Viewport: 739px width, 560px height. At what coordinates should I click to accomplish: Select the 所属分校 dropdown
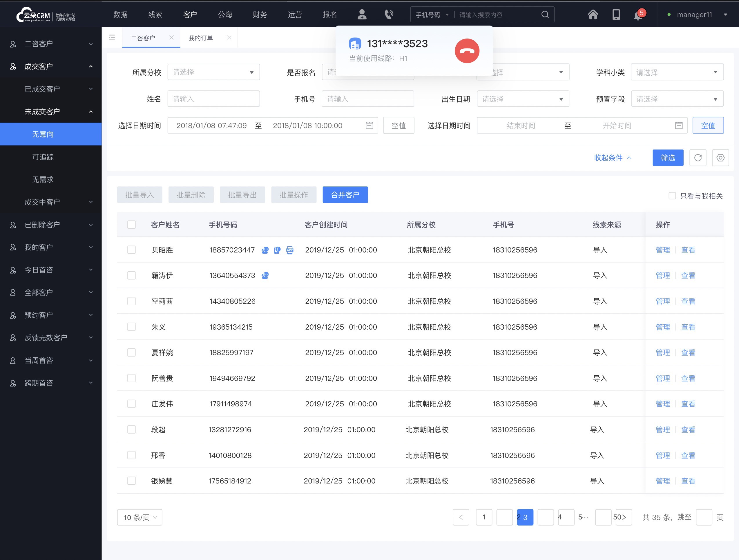tap(212, 72)
